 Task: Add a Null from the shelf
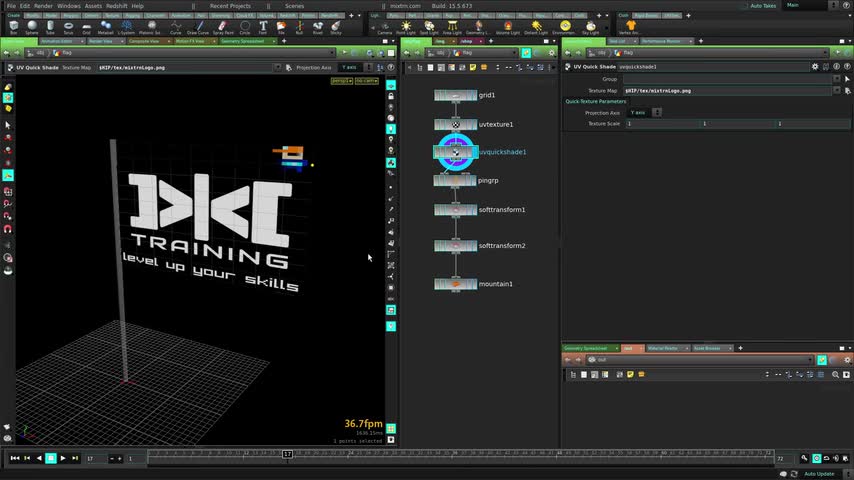pyautogui.click(x=299, y=27)
